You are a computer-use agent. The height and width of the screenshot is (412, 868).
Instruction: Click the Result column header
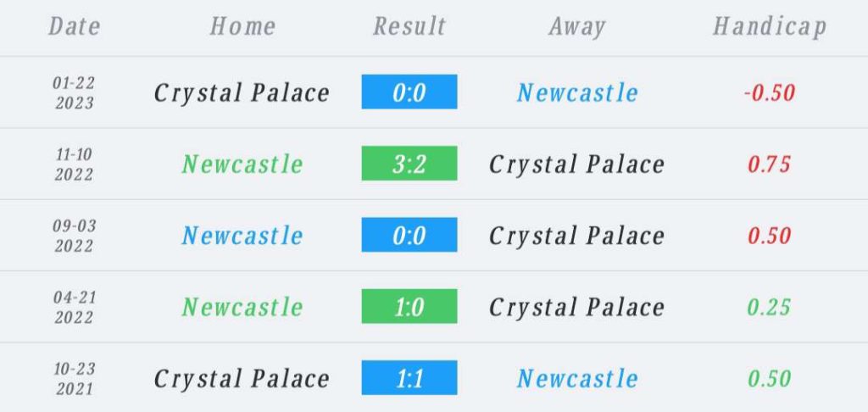[x=409, y=26]
